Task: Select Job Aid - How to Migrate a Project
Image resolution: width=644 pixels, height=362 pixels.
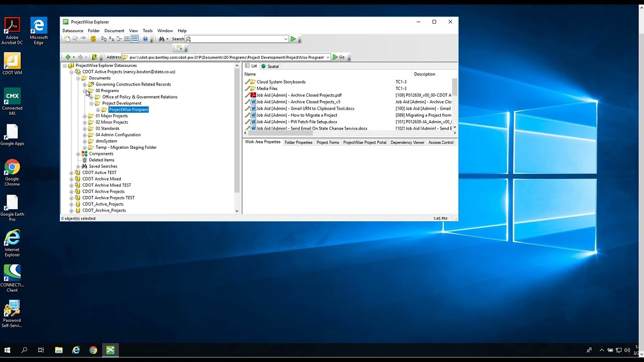Action: [x=297, y=115]
